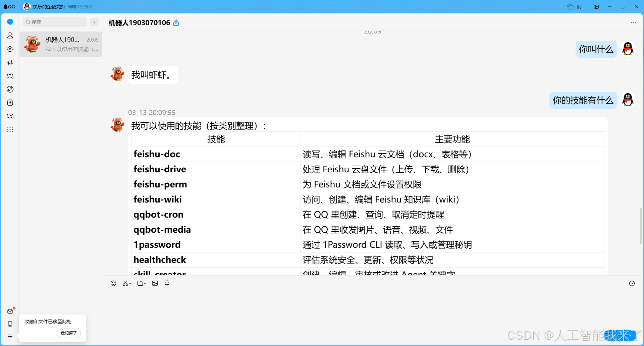The image size is (644, 346).
Task: Open the channels hashtag icon
Action: (x=10, y=62)
